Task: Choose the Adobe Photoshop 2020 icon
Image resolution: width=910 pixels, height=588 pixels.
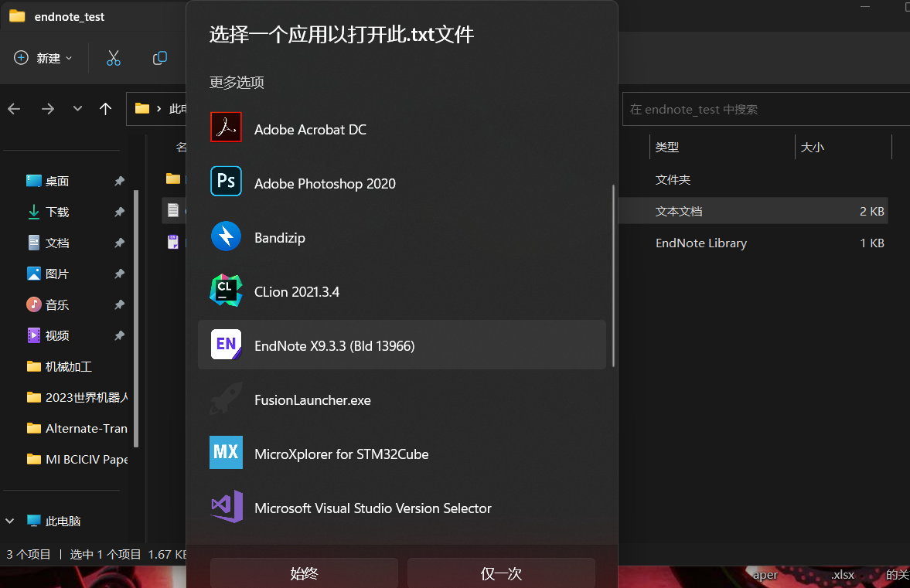Action: tap(226, 181)
